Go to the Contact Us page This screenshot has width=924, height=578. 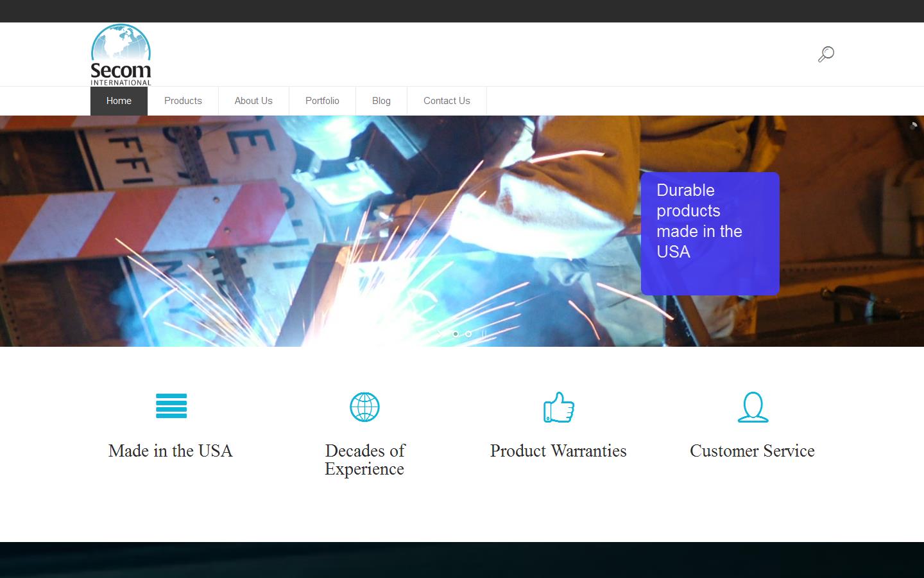(447, 101)
